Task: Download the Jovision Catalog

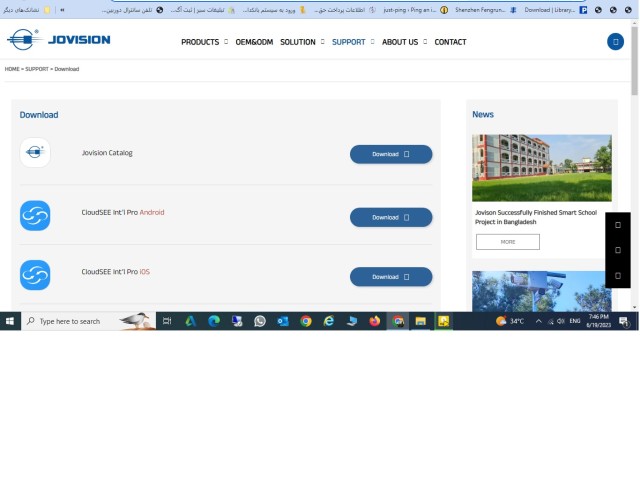Action: coord(391,154)
